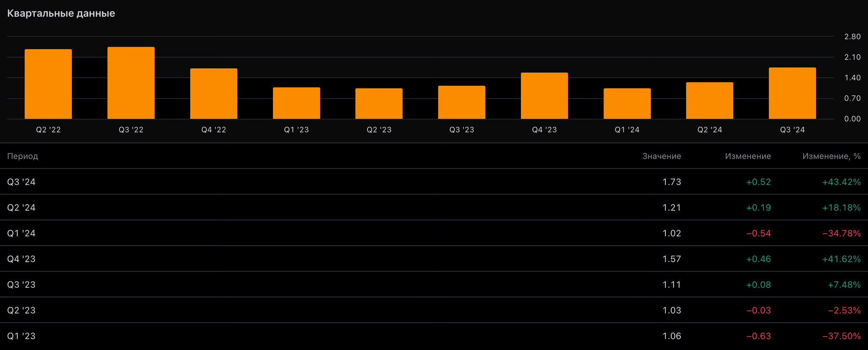Click the value 1.57 cell

point(672,259)
